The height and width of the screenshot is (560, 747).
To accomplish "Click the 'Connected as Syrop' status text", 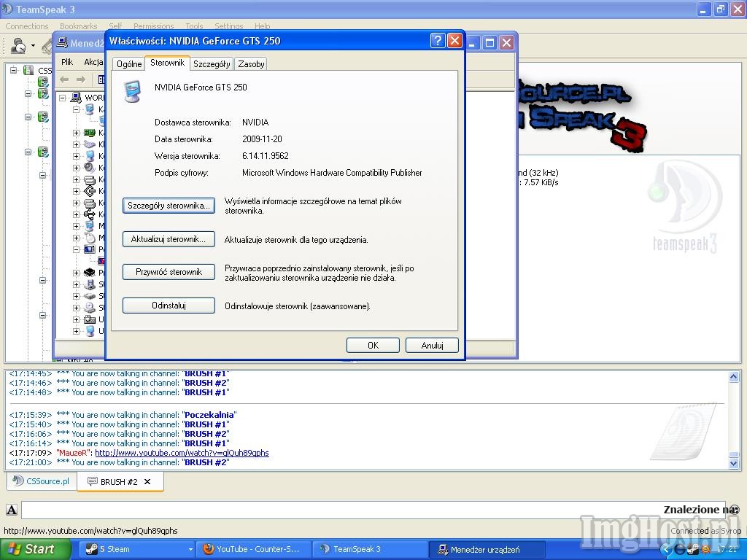I will (705, 531).
